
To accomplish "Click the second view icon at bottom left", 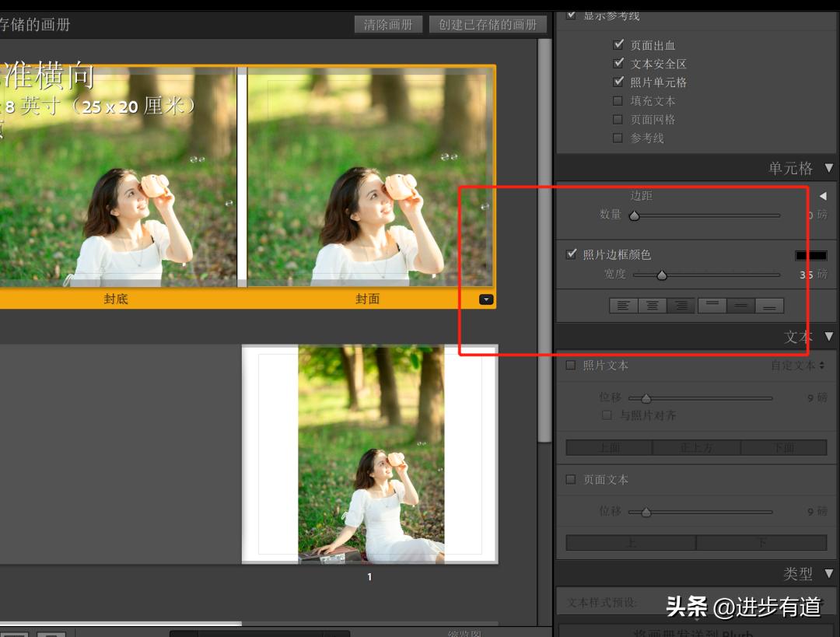I will (x=51, y=634).
